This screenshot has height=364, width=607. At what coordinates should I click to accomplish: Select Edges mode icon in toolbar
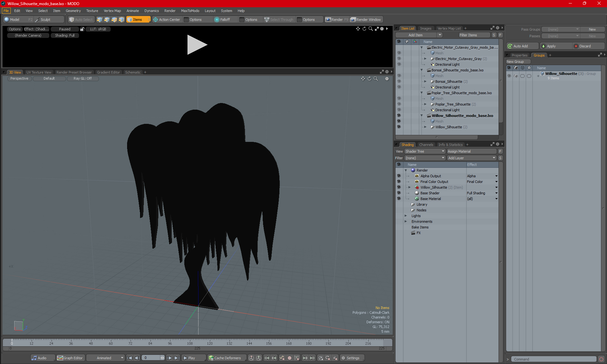coord(107,20)
